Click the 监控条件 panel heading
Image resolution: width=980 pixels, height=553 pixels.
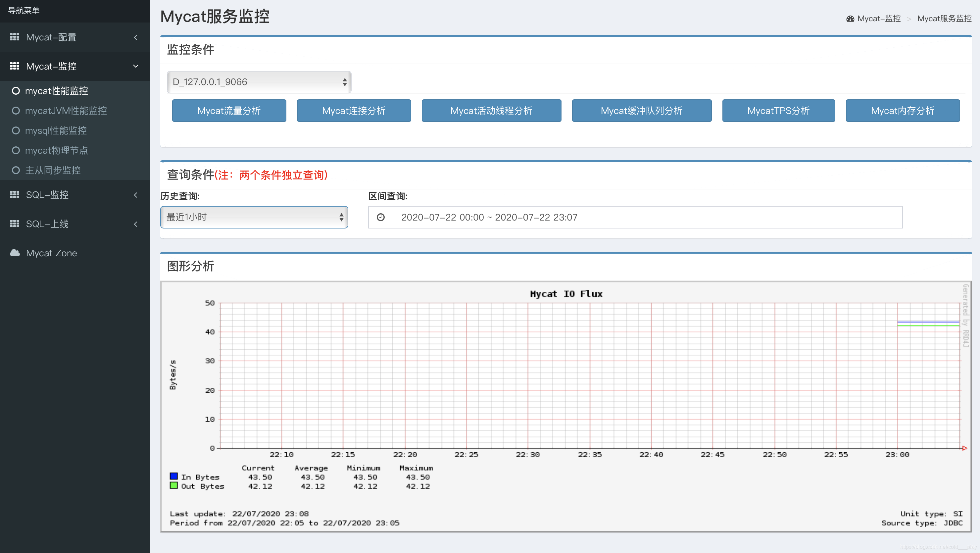(x=191, y=49)
